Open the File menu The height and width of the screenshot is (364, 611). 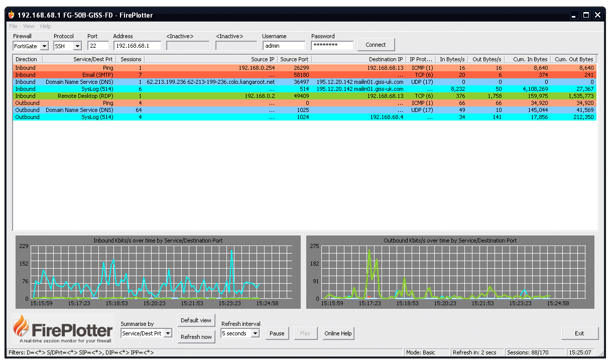coord(13,26)
